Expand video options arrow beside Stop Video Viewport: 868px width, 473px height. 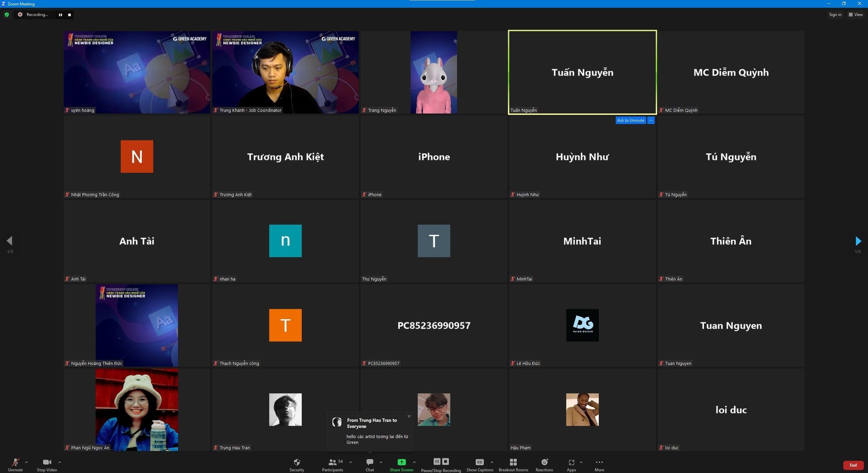(60, 462)
